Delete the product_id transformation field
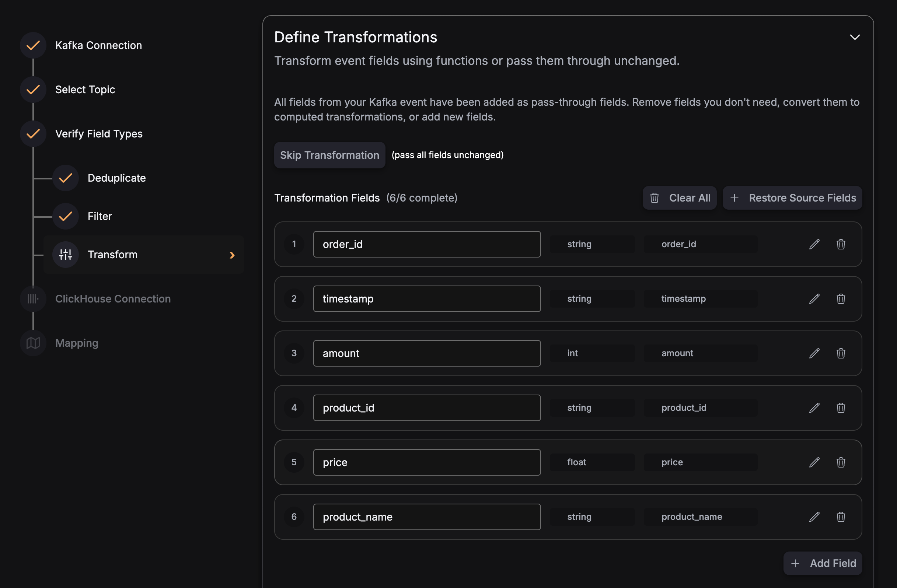 click(841, 407)
